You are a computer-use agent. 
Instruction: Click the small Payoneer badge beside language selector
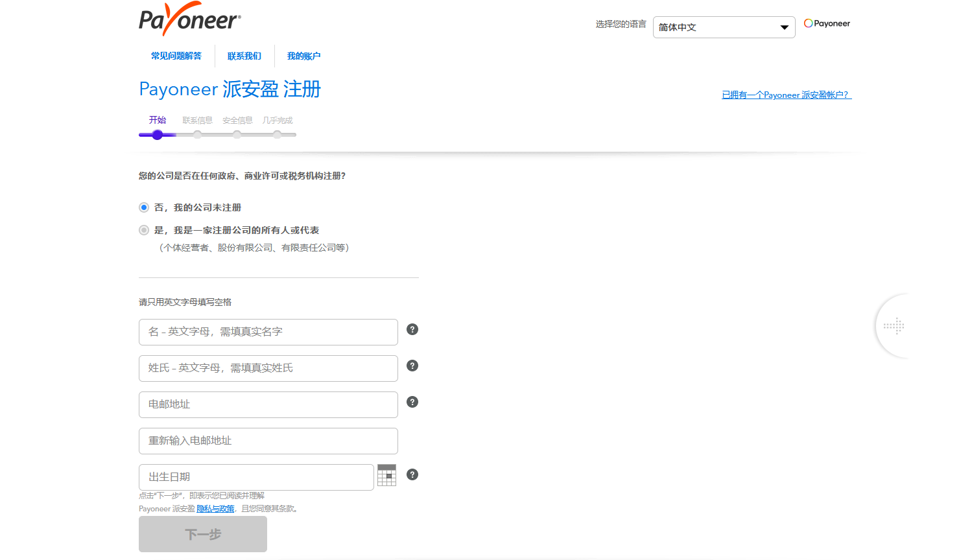click(x=827, y=23)
